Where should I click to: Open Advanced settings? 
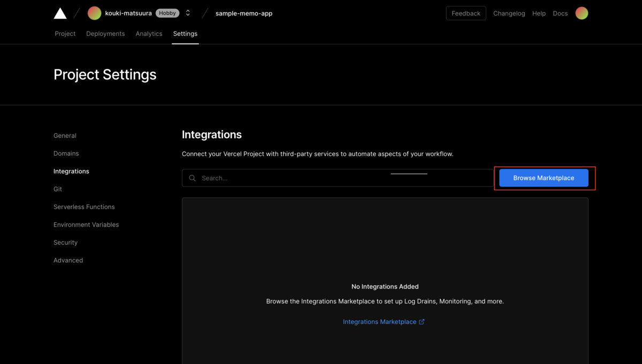(x=68, y=260)
